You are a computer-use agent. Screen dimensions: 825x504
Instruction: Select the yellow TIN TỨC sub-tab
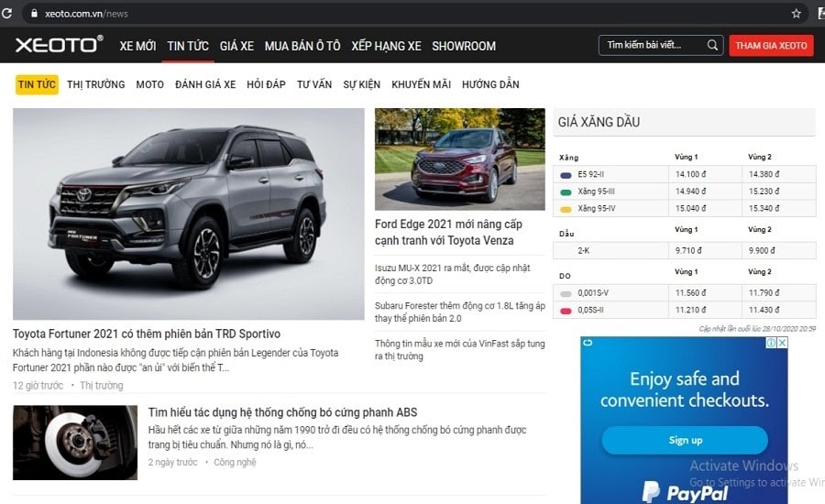(x=37, y=84)
